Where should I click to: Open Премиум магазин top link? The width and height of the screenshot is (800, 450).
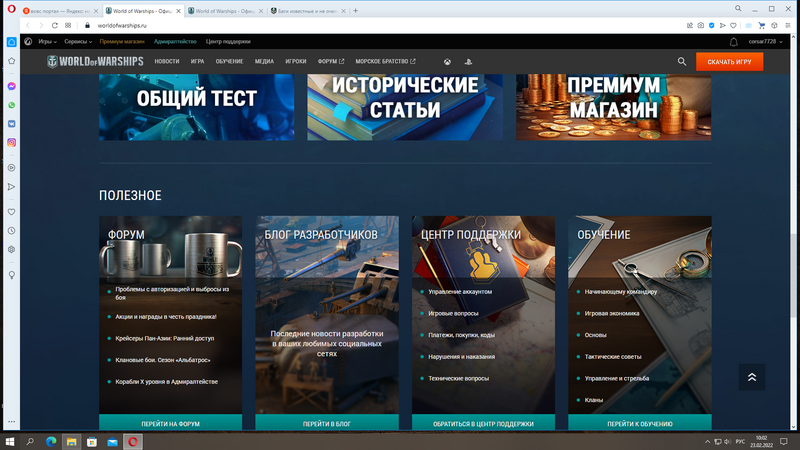(122, 41)
